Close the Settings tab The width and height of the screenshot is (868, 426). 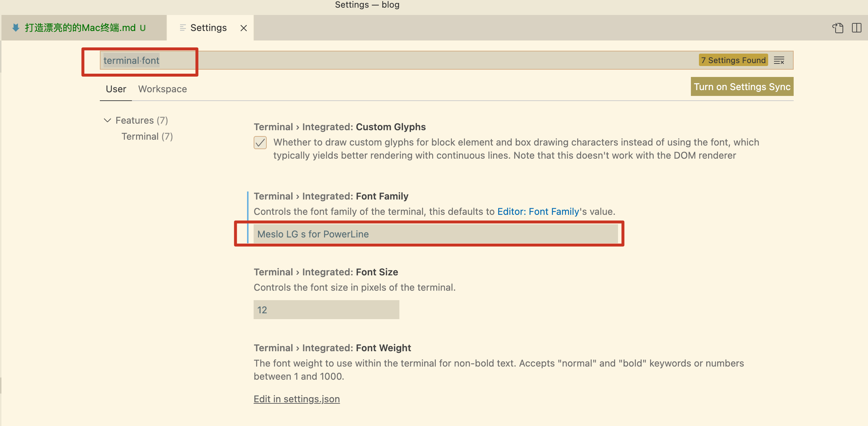point(243,28)
